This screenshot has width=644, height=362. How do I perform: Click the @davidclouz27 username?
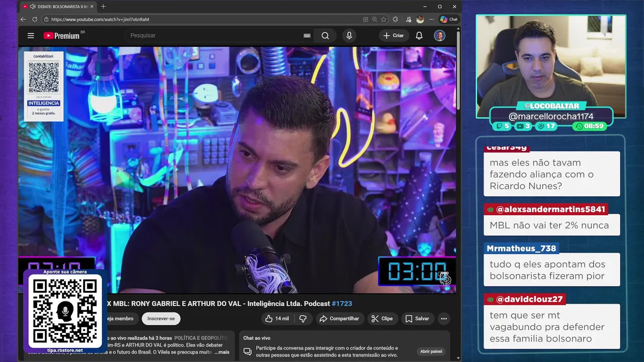[524, 299]
